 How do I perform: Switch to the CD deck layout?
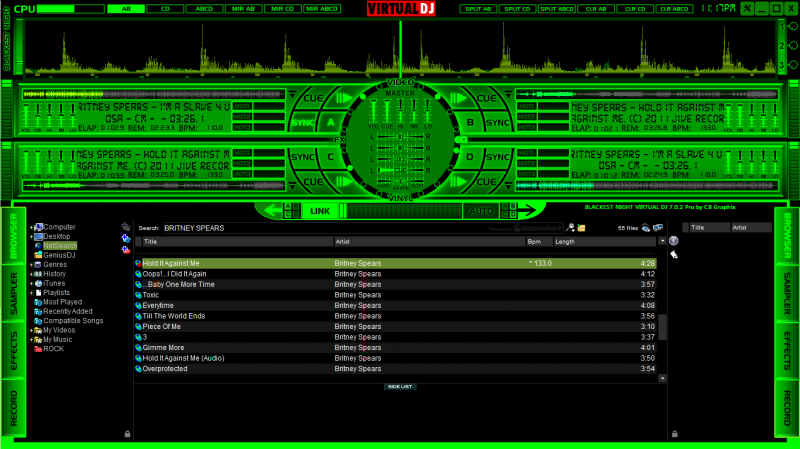coord(165,9)
